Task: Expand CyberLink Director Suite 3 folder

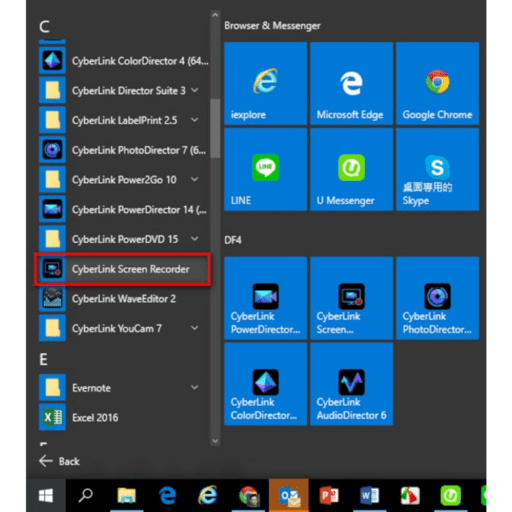Action: (195, 90)
